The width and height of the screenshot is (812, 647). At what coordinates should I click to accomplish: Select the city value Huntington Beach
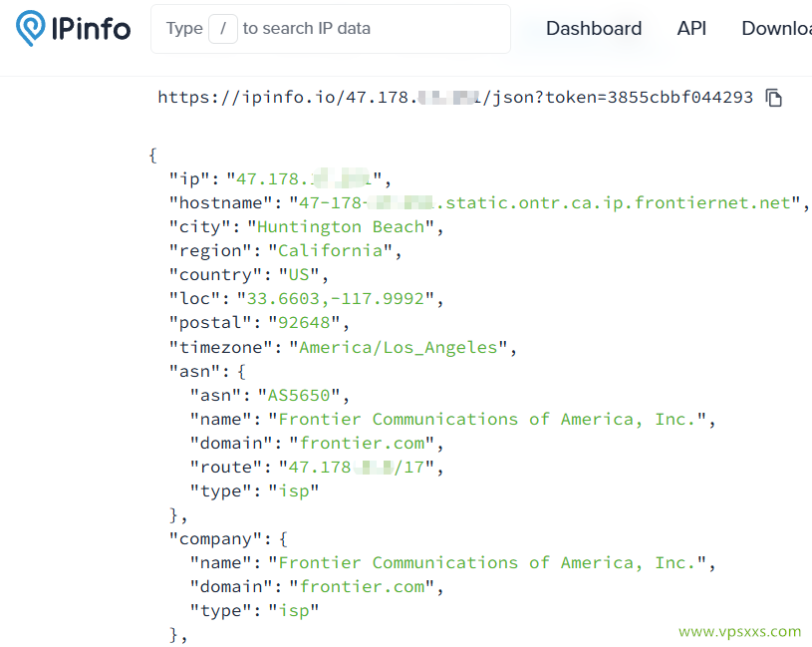pos(341,227)
